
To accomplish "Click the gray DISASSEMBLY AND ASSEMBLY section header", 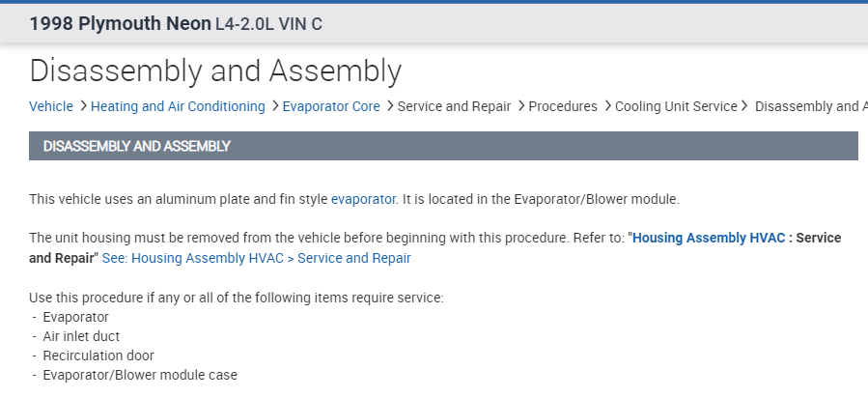I will (443, 146).
